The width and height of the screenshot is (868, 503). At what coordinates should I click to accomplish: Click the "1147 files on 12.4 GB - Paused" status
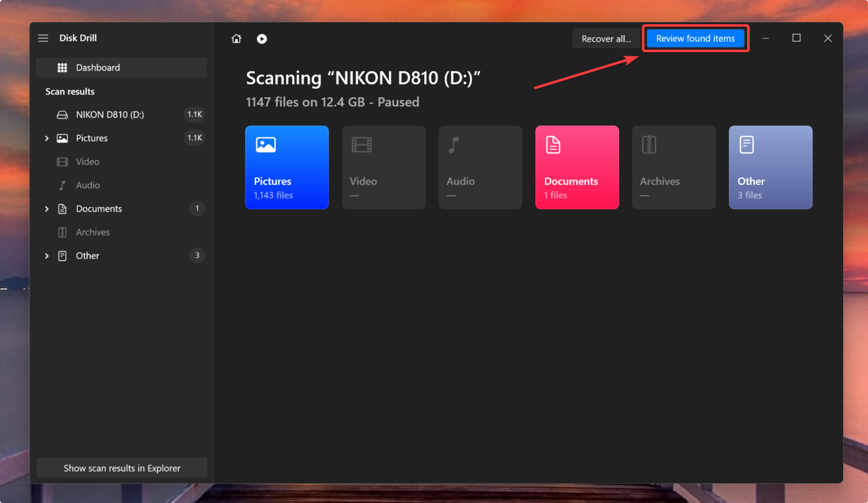click(x=333, y=102)
